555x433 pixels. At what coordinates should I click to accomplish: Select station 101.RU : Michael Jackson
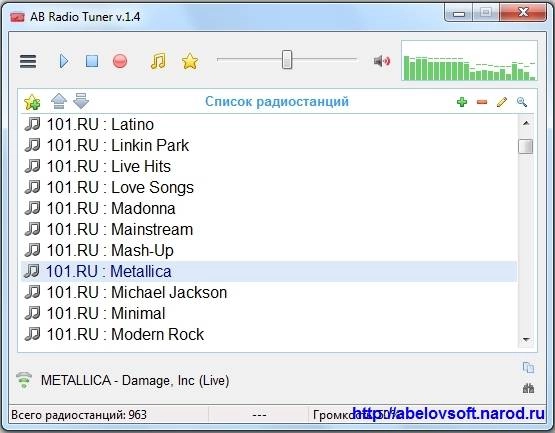pos(269,292)
